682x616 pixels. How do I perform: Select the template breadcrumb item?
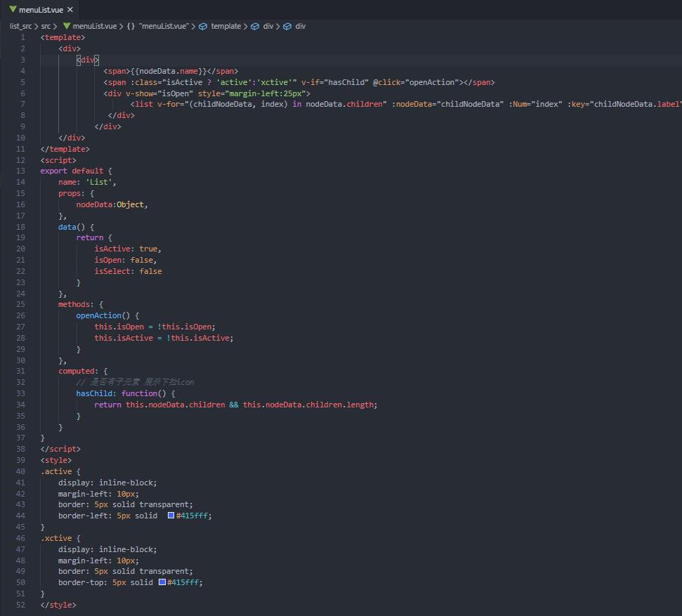(225, 26)
